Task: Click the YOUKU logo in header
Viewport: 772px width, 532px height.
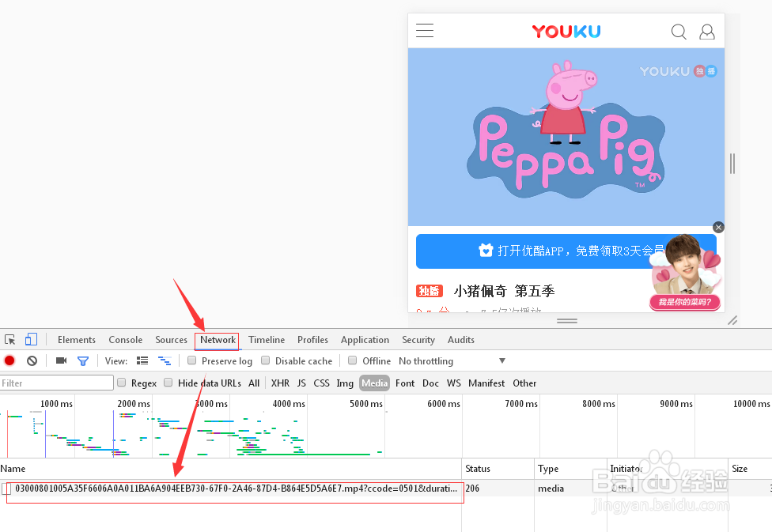Action: click(x=566, y=32)
